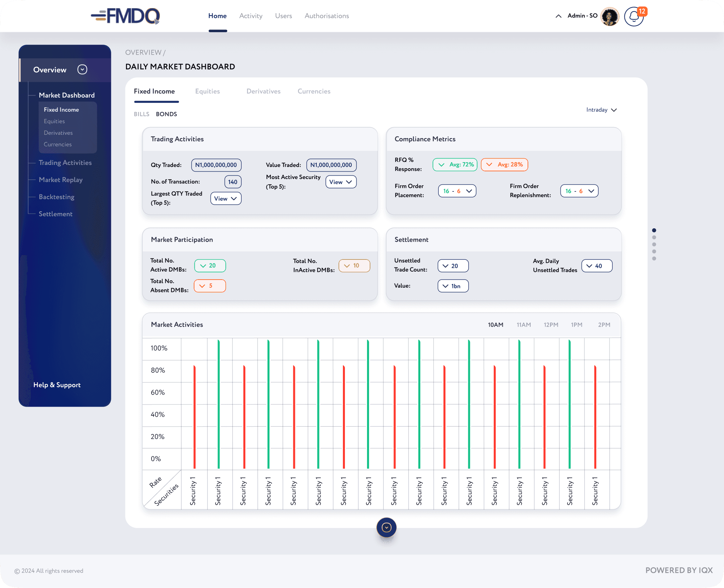724x588 pixels.
Task: Expand the Avg: 72% RFQ response chip
Action: coord(455,165)
